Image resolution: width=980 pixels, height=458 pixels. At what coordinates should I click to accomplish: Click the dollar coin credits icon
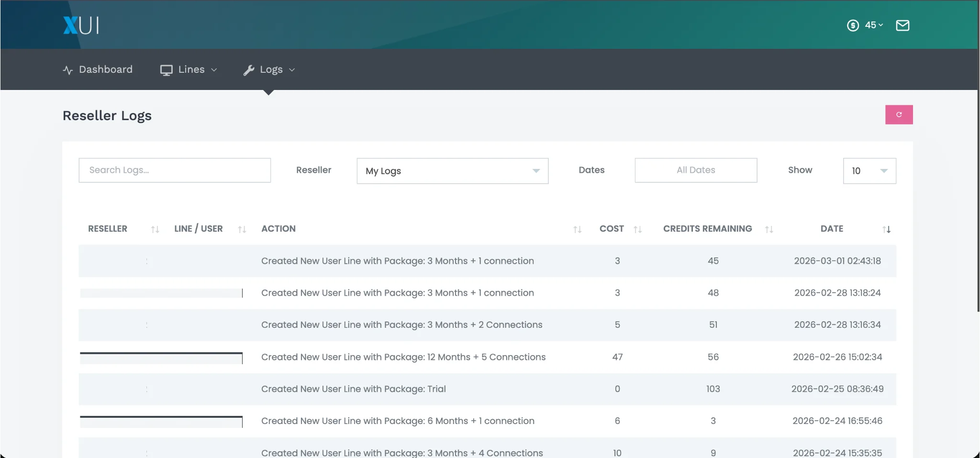tap(853, 25)
